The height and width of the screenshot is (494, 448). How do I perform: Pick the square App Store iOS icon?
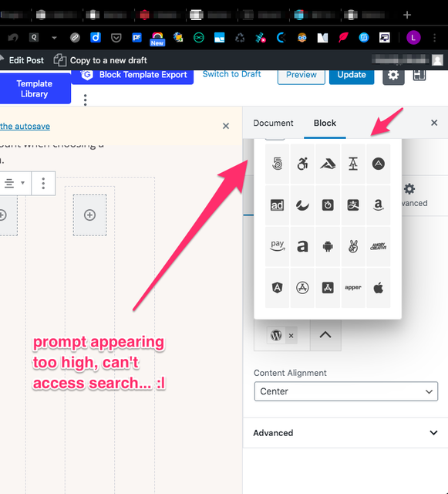pyautogui.click(x=328, y=288)
